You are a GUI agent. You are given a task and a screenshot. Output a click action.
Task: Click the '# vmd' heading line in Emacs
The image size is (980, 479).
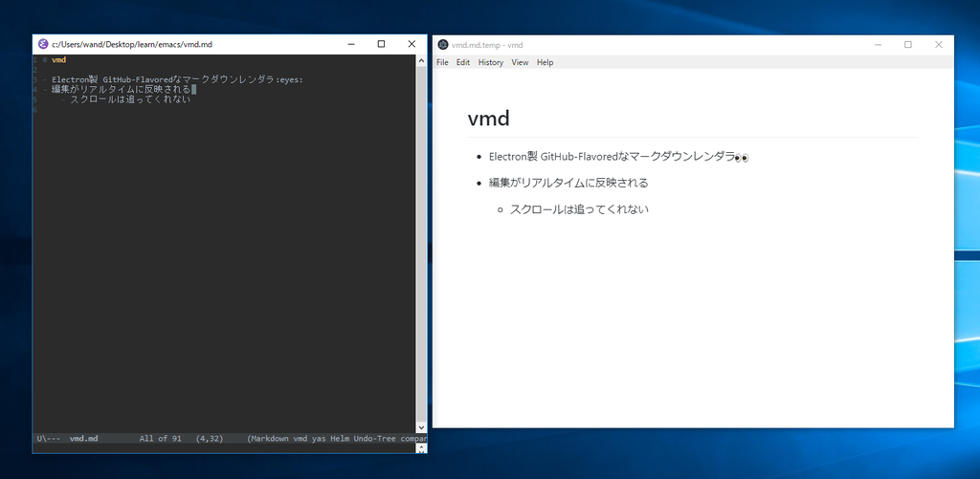55,60
